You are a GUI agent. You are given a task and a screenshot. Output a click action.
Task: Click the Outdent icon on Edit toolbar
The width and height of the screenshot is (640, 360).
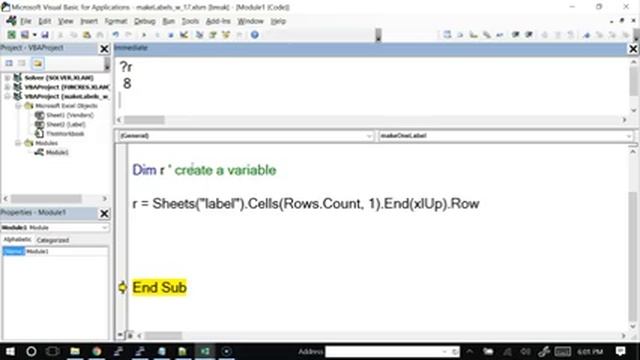[529, 35]
